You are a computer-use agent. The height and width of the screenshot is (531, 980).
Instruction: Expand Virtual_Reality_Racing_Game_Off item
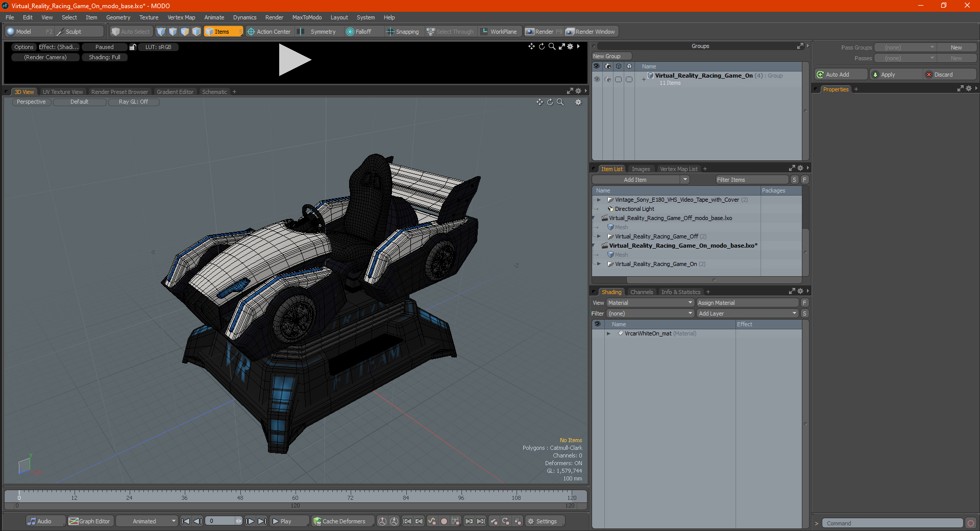point(599,236)
